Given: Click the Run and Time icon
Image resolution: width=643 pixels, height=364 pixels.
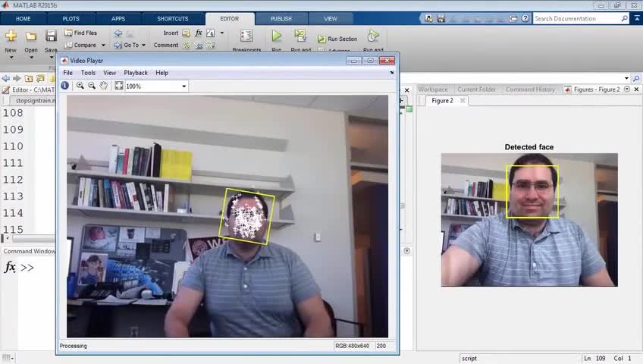Looking at the screenshot, I should [x=373, y=36].
